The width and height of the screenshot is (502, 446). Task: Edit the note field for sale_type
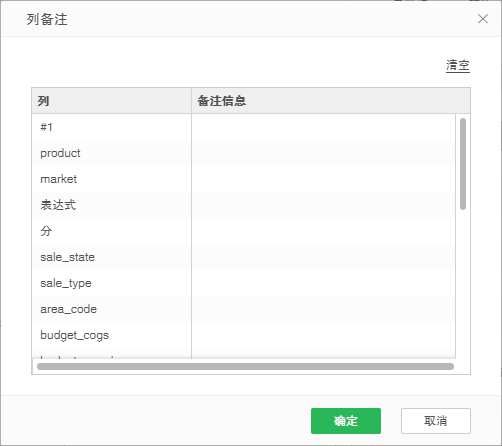(323, 283)
